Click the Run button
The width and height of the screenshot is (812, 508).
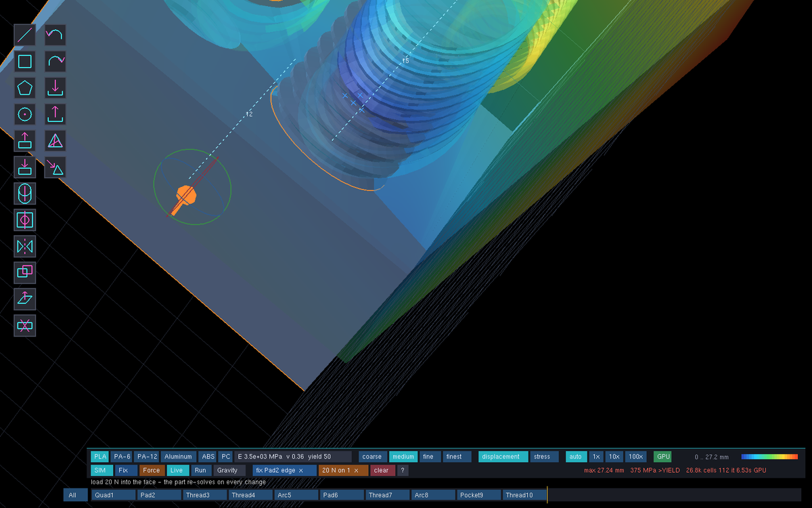pyautogui.click(x=200, y=470)
